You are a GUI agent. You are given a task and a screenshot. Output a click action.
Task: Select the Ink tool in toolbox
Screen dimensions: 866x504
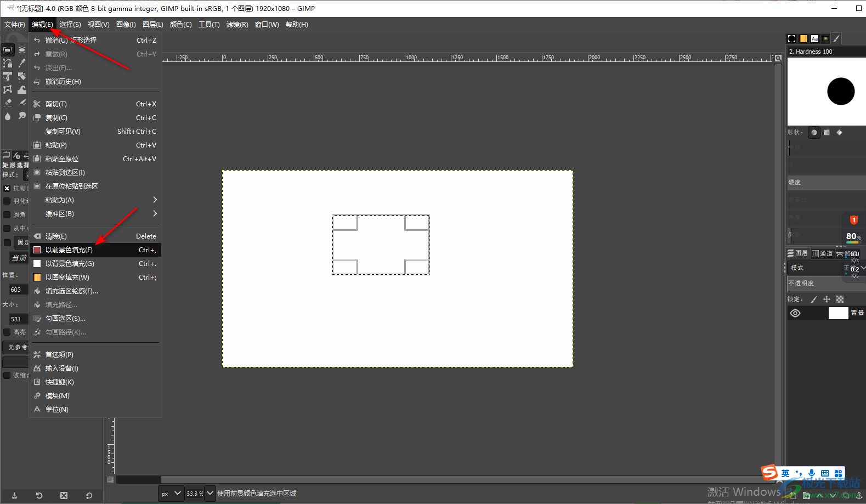[x=22, y=103]
